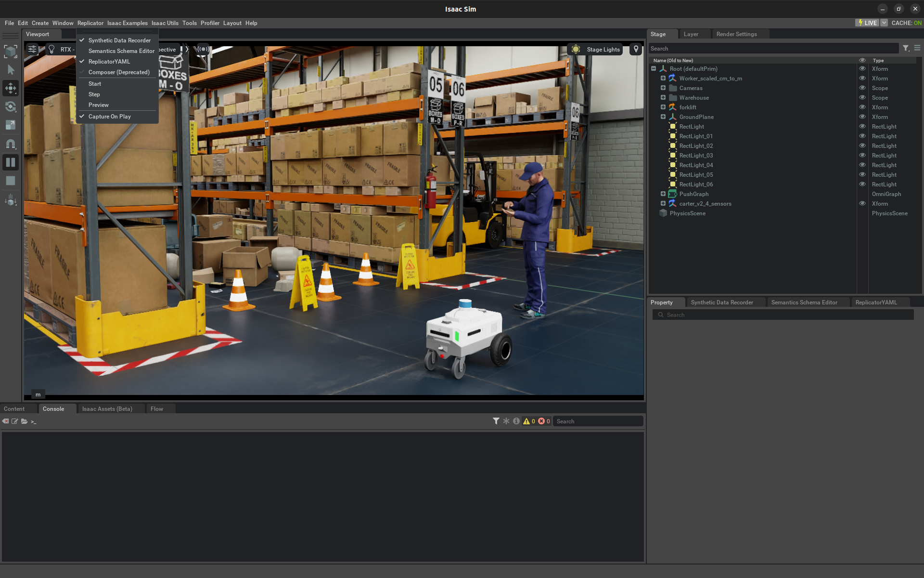Open Stage panel filter funnel
The image size is (924, 578).
click(x=906, y=48)
